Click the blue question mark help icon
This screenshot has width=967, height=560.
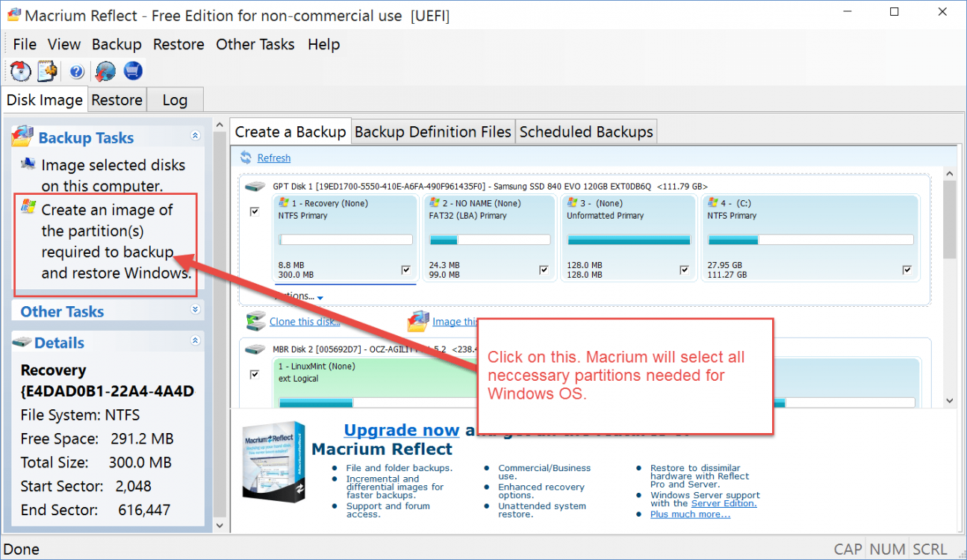point(77,72)
